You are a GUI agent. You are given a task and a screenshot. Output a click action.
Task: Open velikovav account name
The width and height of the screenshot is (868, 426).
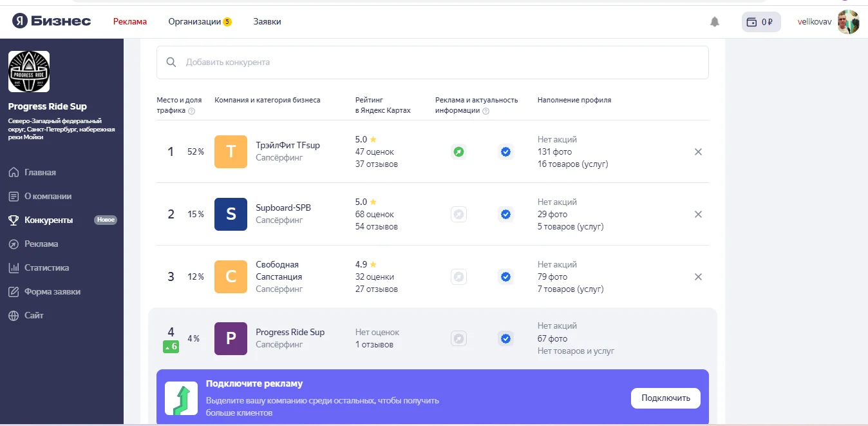[x=815, y=21]
